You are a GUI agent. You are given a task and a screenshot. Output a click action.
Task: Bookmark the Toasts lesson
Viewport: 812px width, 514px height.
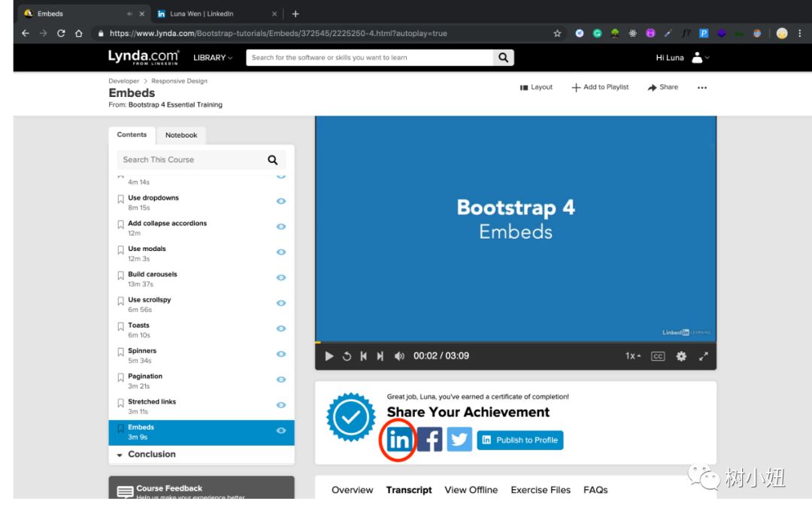coord(120,327)
